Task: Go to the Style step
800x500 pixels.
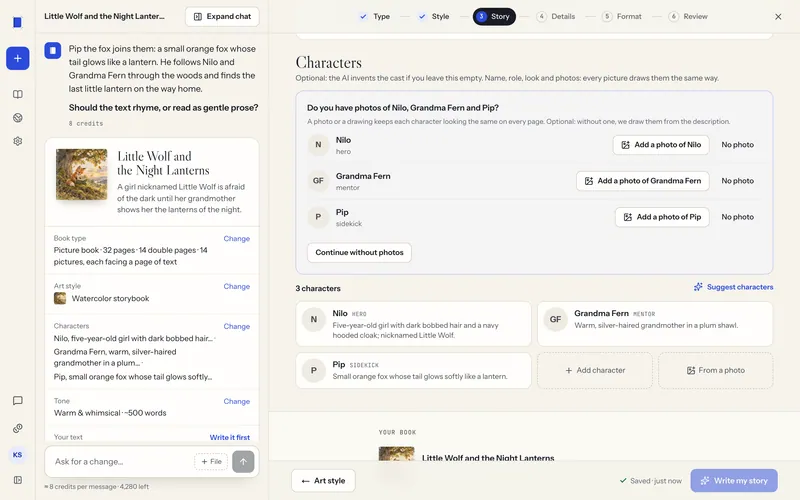Action: 434,16
